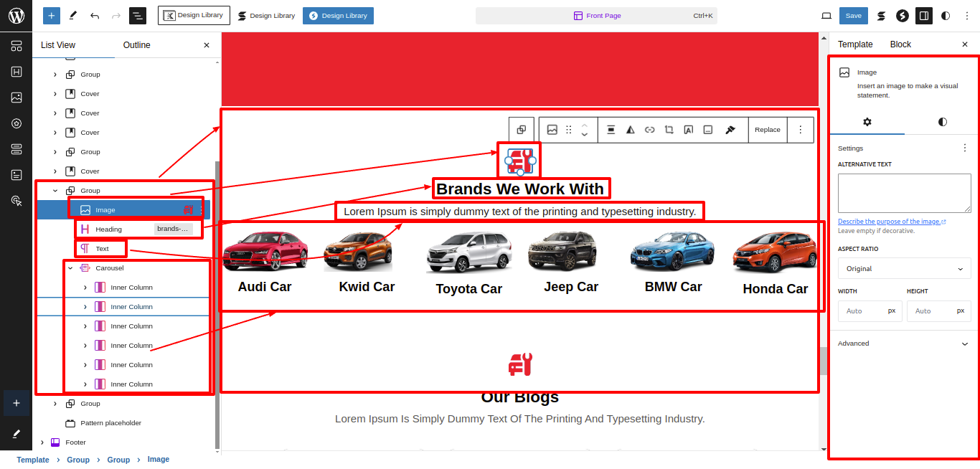This screenshot has width=980, height=469.
Task: Click the cursor-click icon in dark sidebar
Action: click(x=17, y=201)
